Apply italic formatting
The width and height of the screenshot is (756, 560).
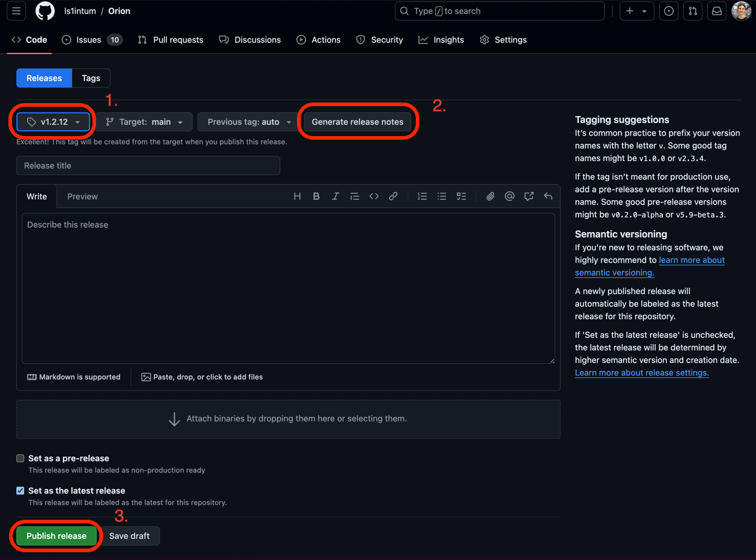[335, 196]
